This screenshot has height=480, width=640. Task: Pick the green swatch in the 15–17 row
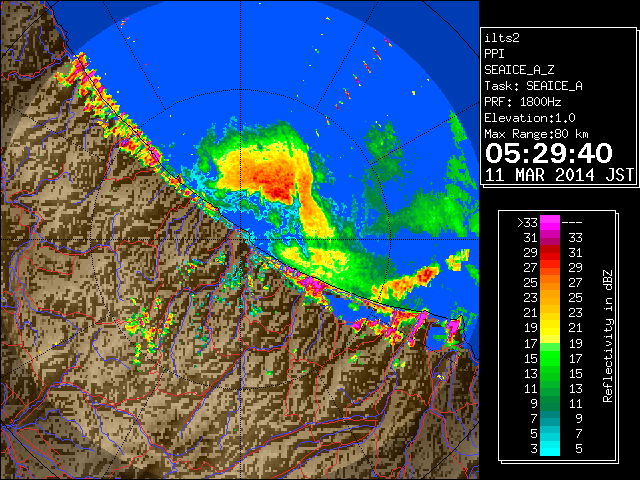click(x=550, y=358)
